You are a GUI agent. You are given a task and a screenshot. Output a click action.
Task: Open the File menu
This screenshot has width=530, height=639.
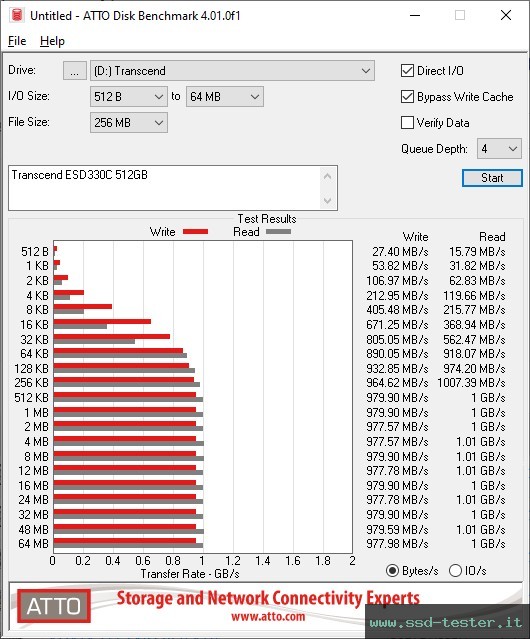(17, 41)
